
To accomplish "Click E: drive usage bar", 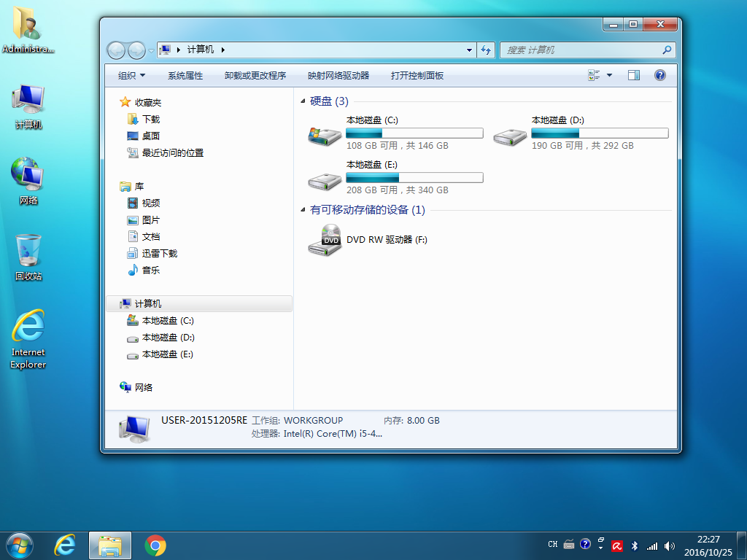I will pos(414,178).
